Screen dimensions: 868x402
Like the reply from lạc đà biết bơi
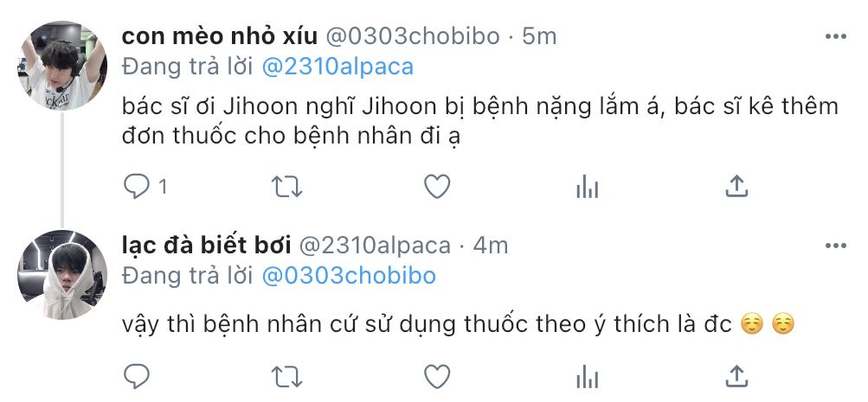pos(437,377)
